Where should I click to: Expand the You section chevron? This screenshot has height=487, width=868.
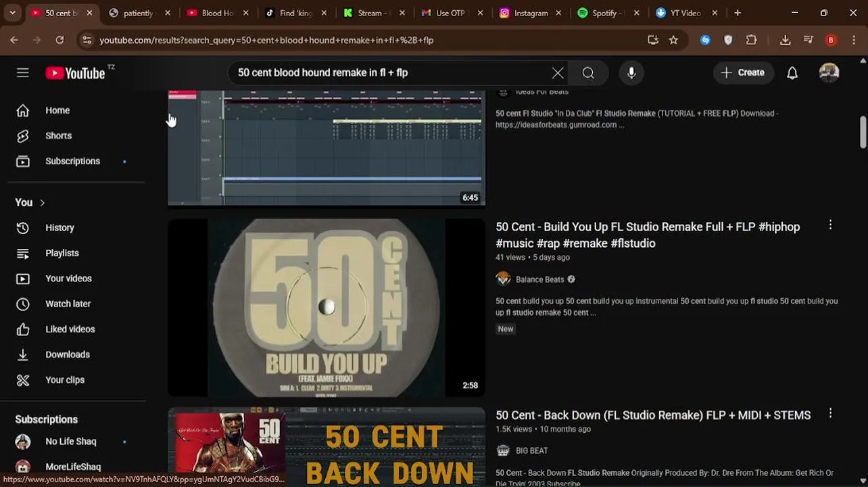pyautogui.click(x=42, y=202)
